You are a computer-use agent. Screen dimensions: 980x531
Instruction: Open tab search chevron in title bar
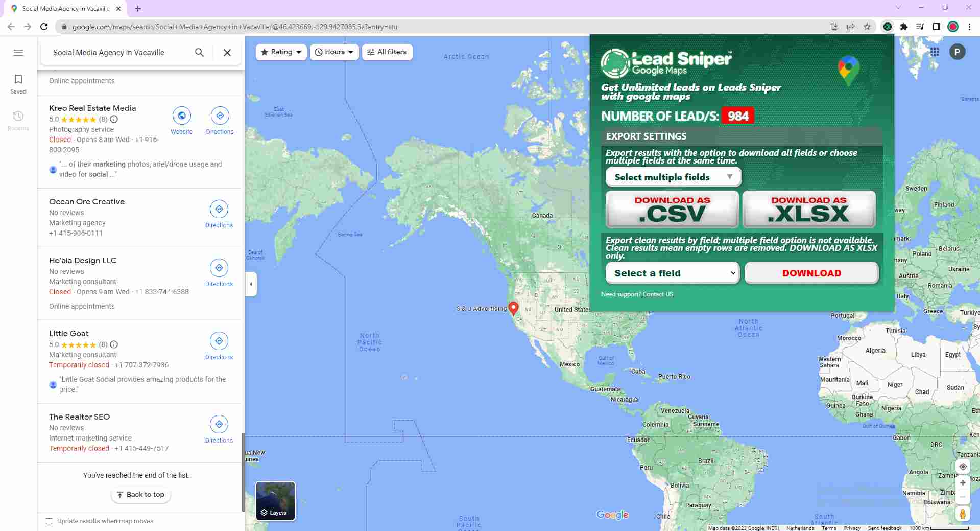click(x=898, y=8)
